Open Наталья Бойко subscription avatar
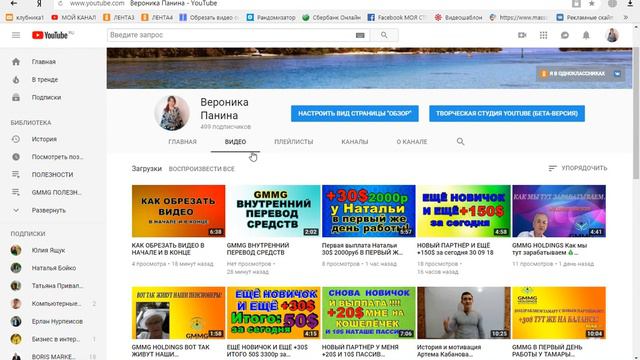This screenshot has width=640, height=360. 16,268
